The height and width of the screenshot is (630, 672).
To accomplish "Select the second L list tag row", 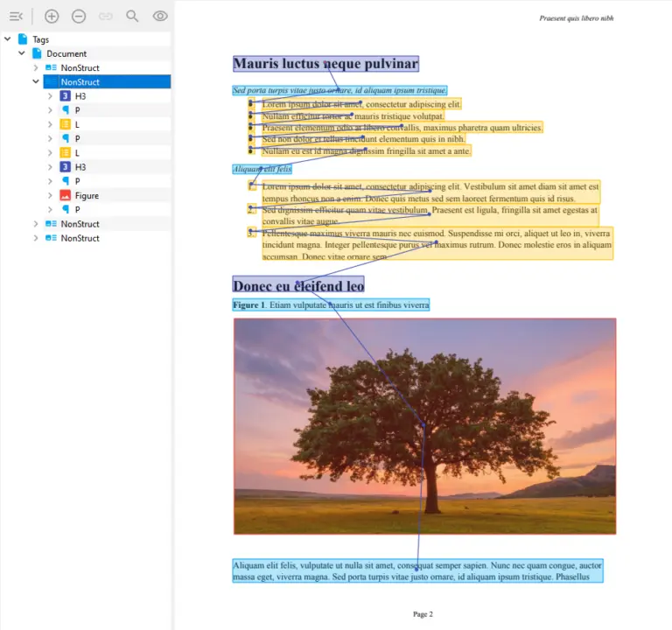I will click(77, 152).
